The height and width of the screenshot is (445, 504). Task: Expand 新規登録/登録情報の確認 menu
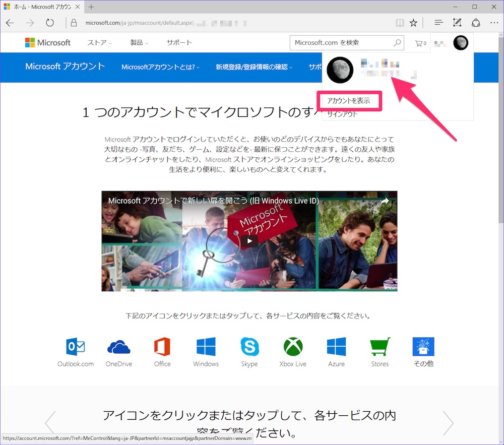254,67
